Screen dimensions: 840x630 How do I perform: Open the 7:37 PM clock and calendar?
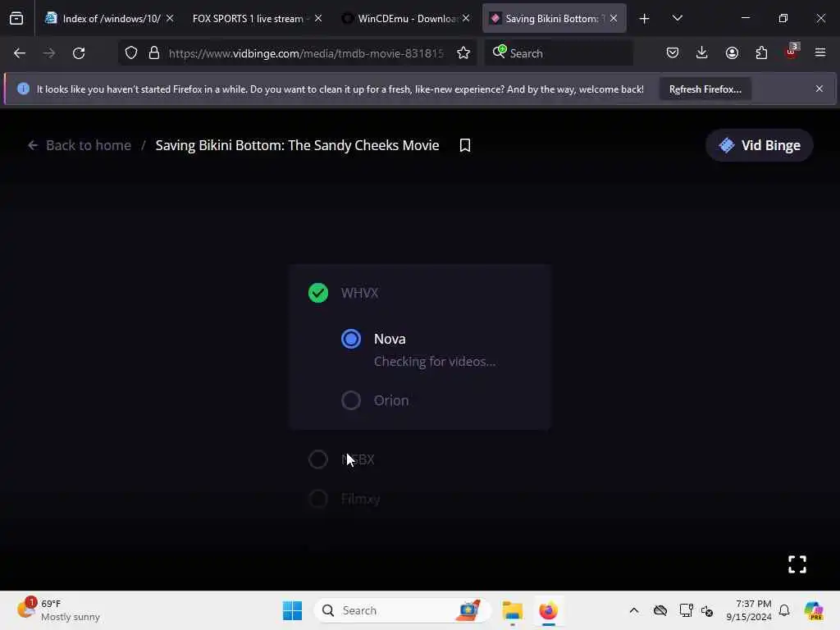748,610
